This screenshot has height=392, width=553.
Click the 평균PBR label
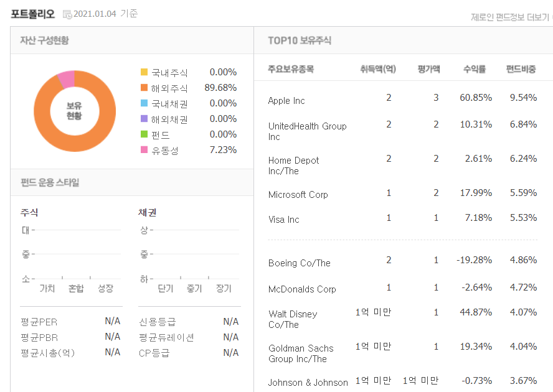click(x=39, y=337)
